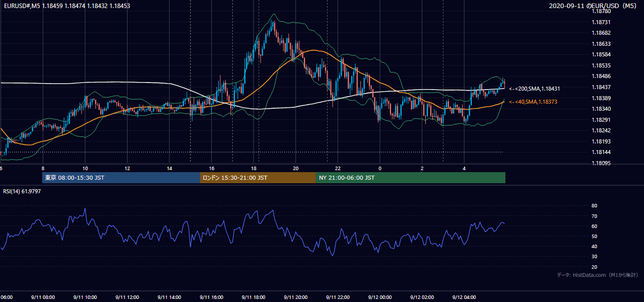The height and width of the screenshot is (302, 644).
Task: Click the 9/11 22:00 time axis label
Action: click(338, 297)
